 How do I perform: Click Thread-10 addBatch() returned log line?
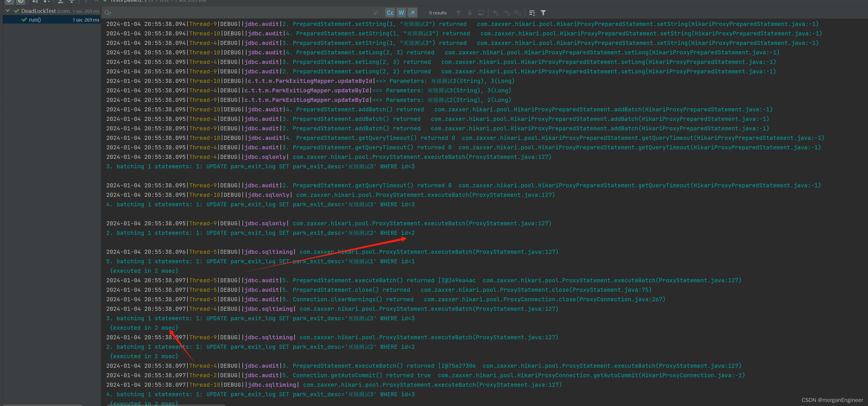[x=439, y=109]
